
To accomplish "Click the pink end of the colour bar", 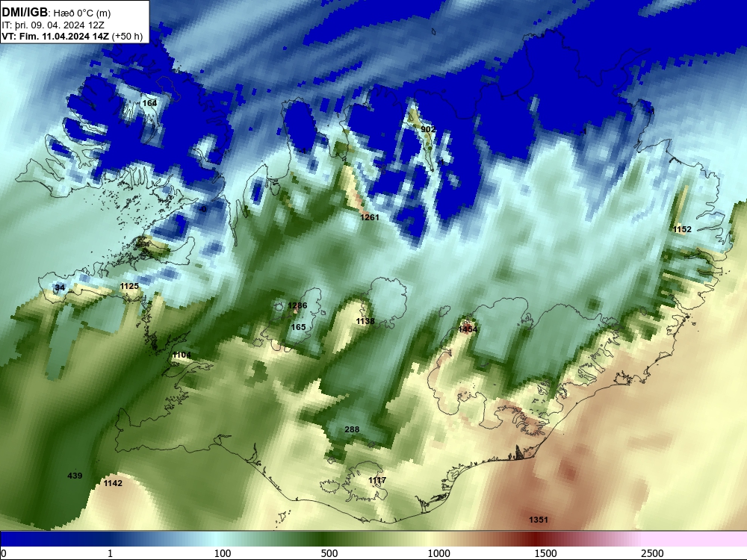I will [695, 538].
